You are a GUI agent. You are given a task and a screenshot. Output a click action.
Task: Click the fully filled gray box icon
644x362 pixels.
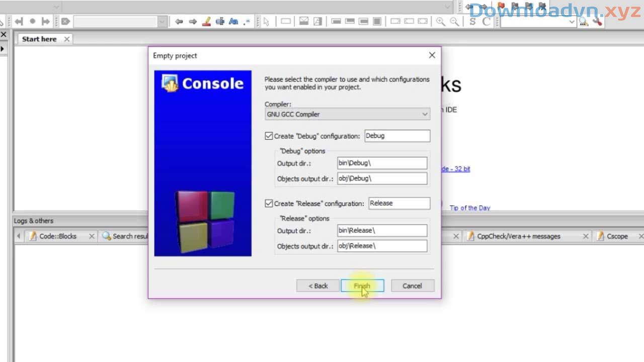click(377, 22)
